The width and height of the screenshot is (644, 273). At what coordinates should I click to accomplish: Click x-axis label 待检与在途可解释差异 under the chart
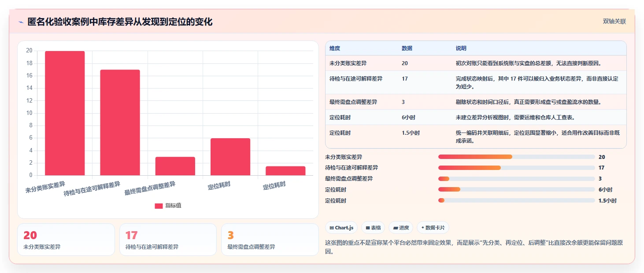coord(92,189)
